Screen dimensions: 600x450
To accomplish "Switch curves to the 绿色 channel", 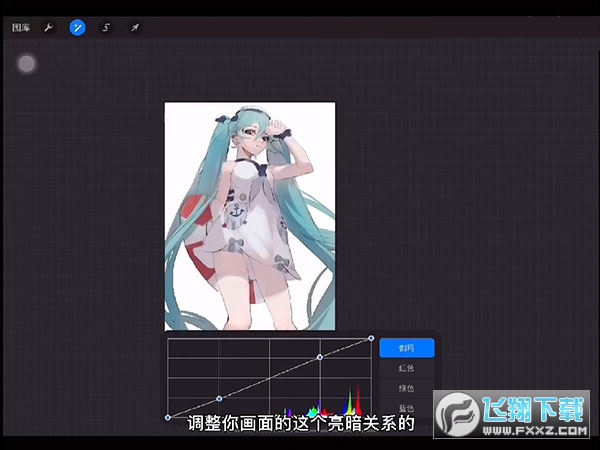I will [407, 388].
